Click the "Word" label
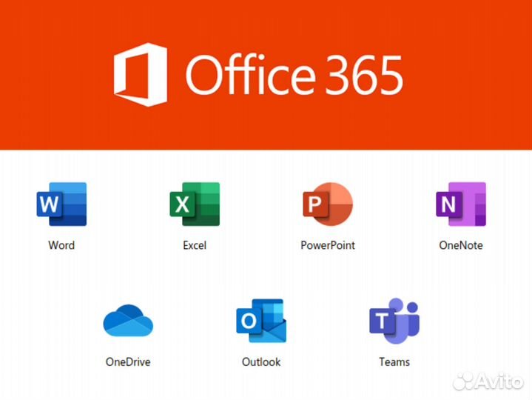The image size is (532, 400). [61, 245]
